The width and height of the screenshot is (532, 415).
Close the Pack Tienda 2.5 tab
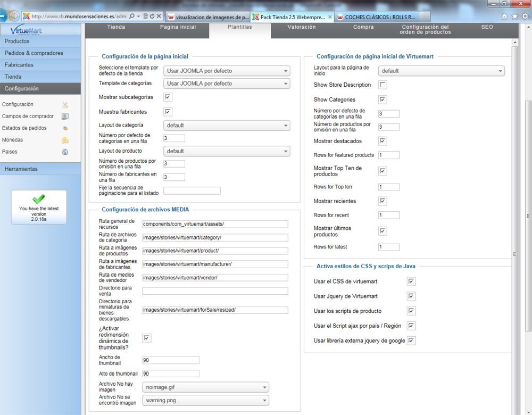330,17
